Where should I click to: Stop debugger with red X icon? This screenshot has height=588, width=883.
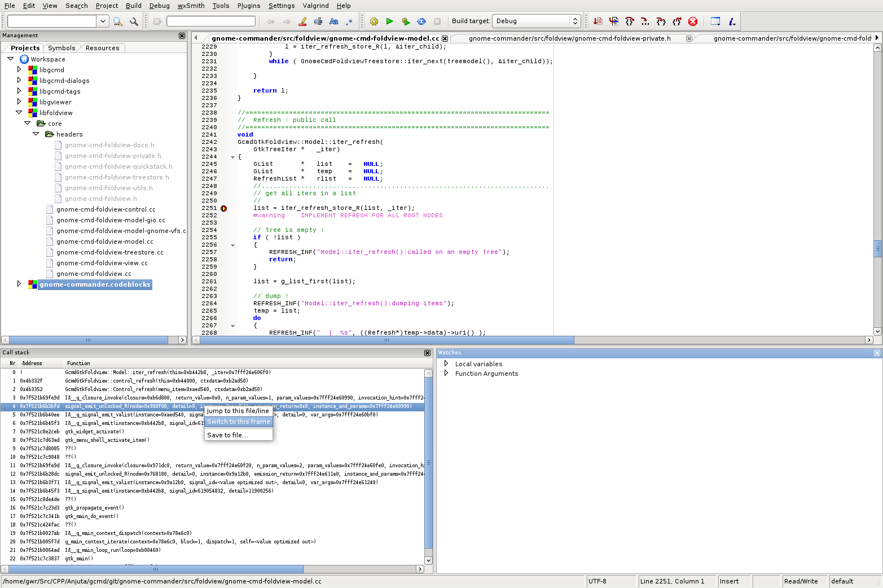point(693,21)
